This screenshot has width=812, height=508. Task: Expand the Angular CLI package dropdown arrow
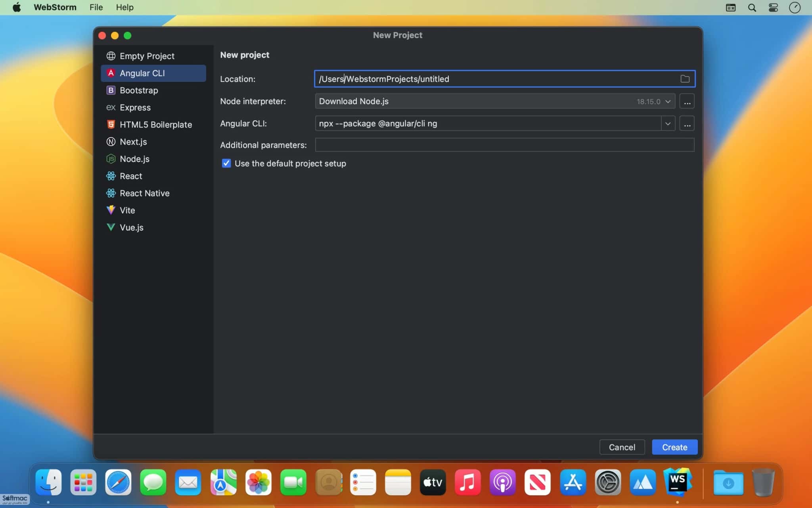click(668, 123)
